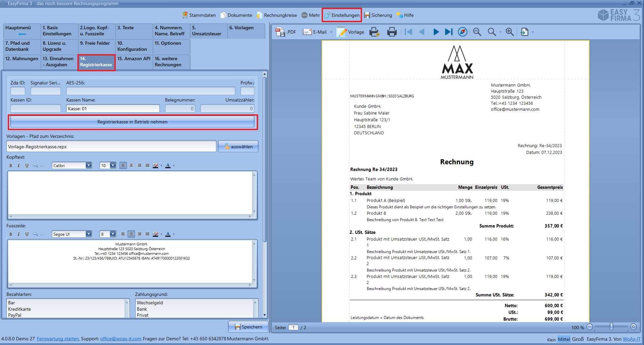Screen dimensions: 644x345
Task: Go to next page in preview
Action: point(436,32)
